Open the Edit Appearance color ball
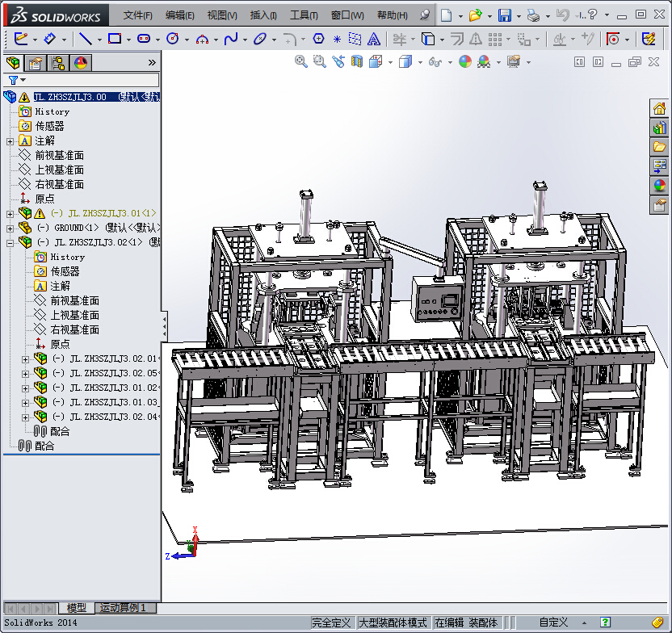 464,61
